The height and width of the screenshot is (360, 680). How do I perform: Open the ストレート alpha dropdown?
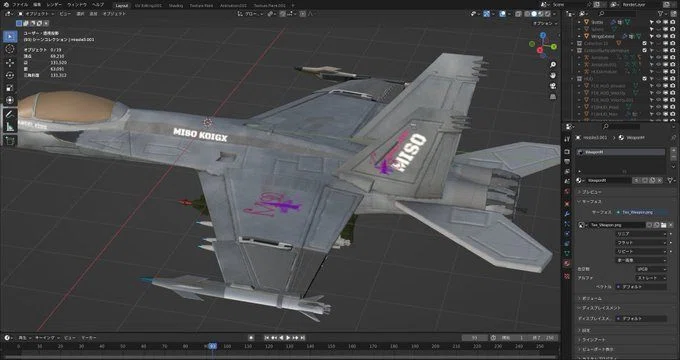(651, 278)
